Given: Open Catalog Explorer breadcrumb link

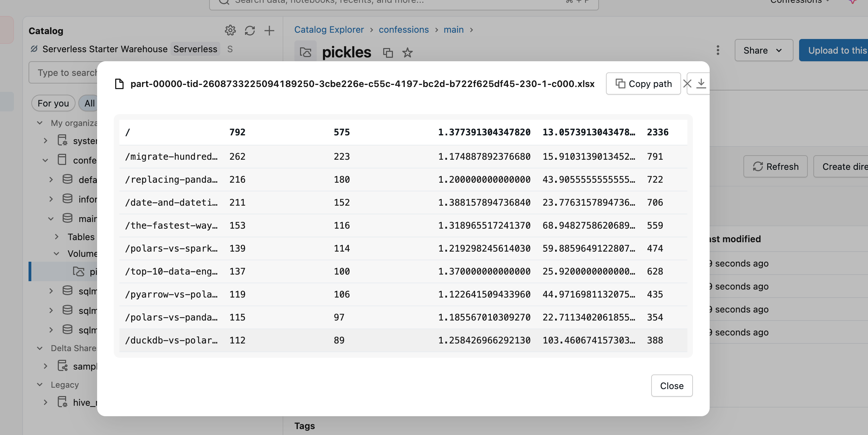Looking at the screenshot, I should (329, 30).
